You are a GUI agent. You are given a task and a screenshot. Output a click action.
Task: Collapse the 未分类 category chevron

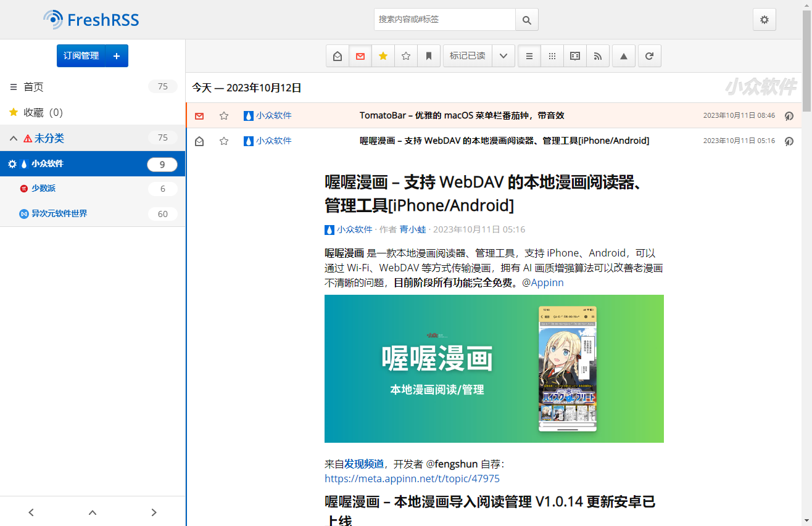tap(14, 138)
